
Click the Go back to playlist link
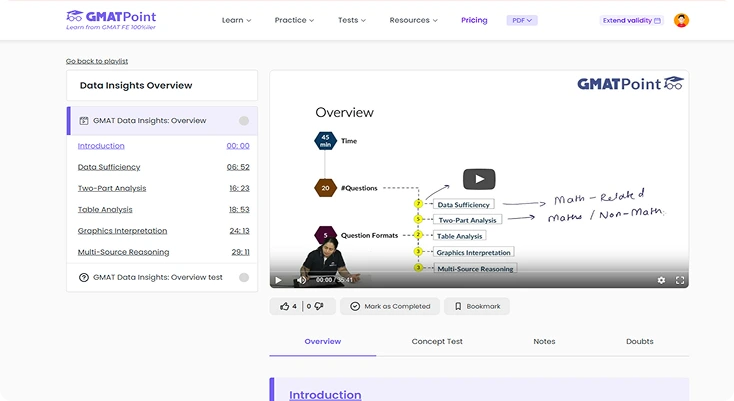(97, 61)
